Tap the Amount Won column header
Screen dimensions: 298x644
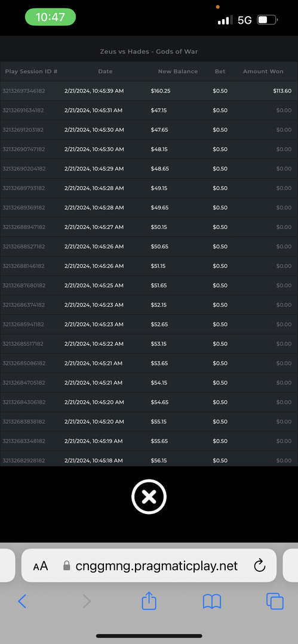click(263, 72)
